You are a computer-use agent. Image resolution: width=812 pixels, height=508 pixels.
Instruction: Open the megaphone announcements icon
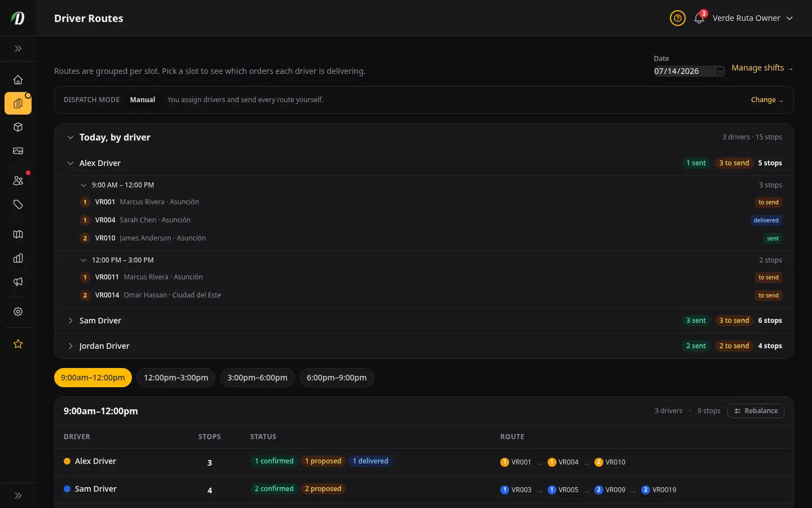coord(18,282)
